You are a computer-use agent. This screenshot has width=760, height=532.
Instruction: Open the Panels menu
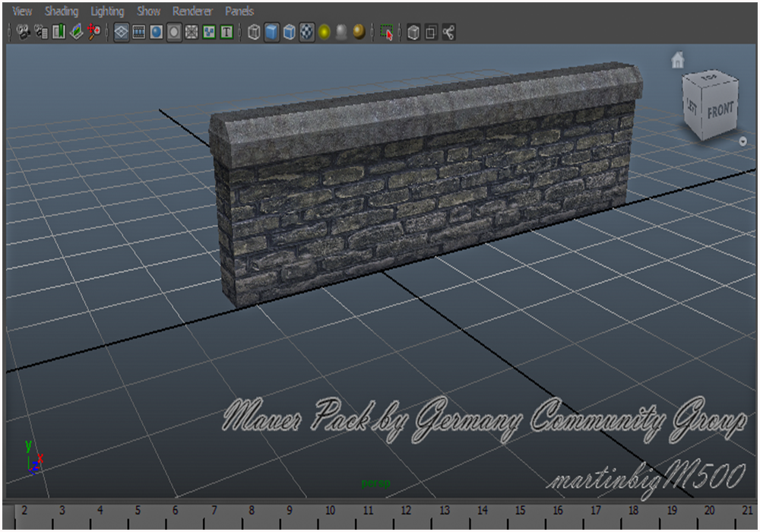(239, 11)
